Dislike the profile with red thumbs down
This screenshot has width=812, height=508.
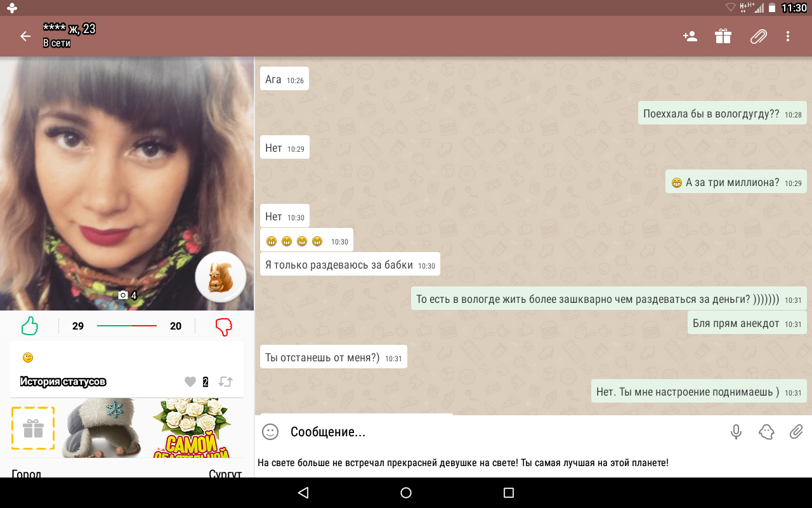pos(224,326)
